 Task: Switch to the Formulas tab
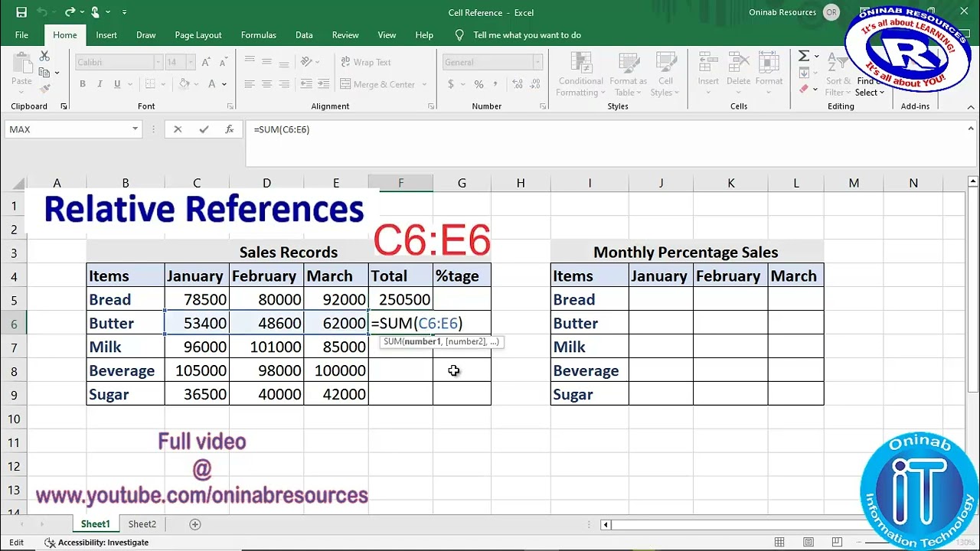(259, 35)
